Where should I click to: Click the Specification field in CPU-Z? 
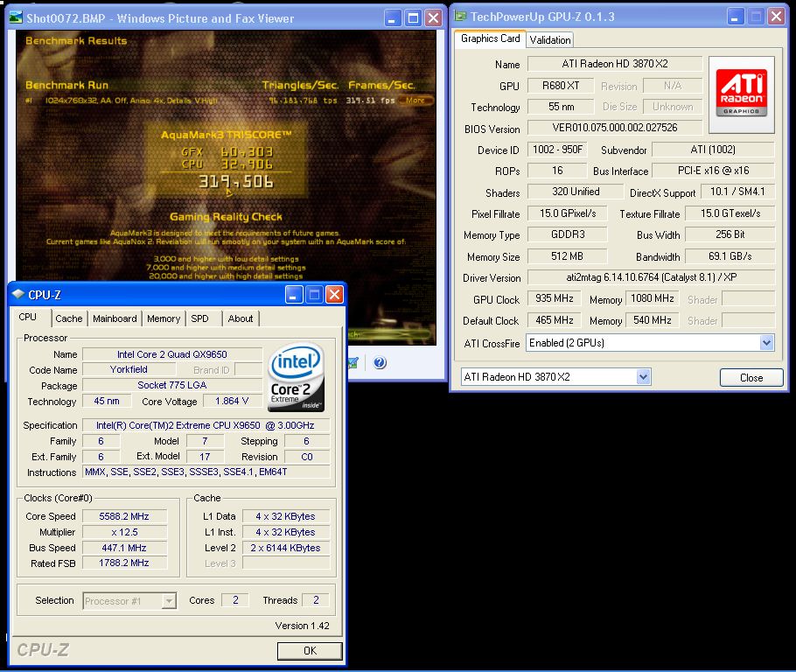[x=206, y=425]
